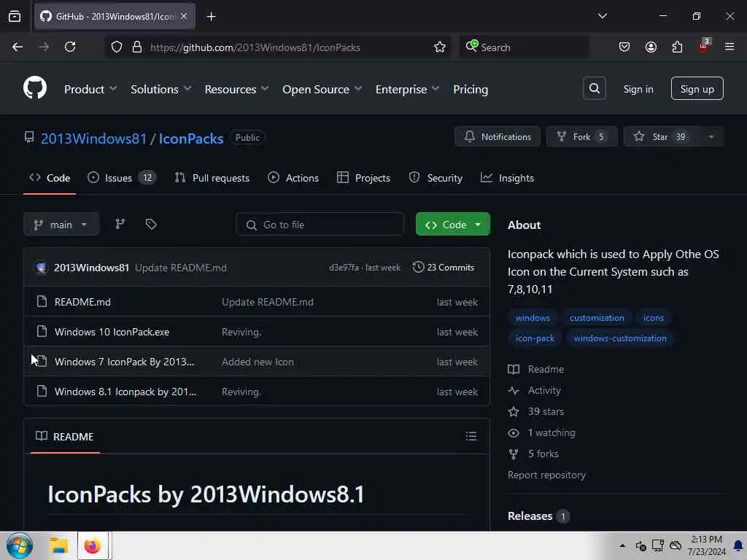Open Windows 7 IconPack file
Viewport: 747px width, 560px height.
124,362
